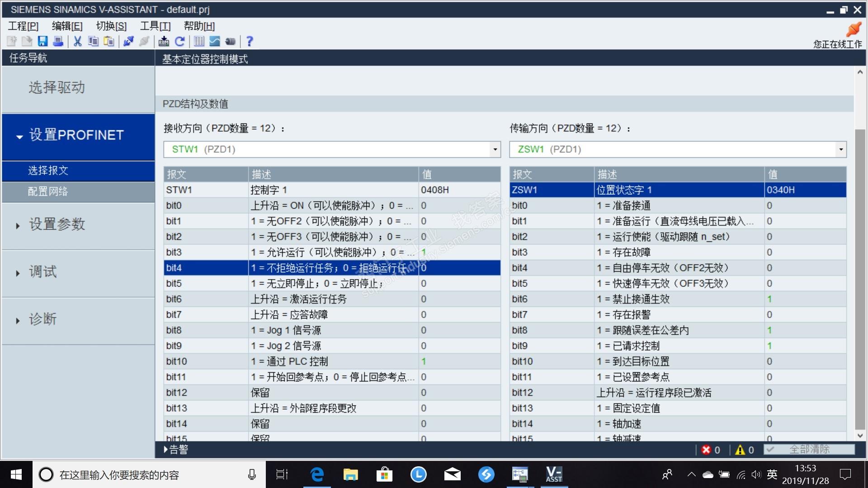868x488 pixels.
Task: Click the Save to ROM icon
Action: [164, 42]
